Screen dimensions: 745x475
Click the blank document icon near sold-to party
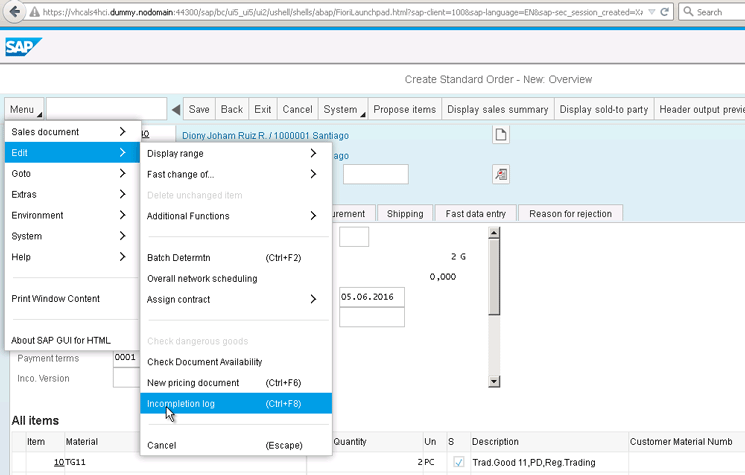tap(501, 135)
